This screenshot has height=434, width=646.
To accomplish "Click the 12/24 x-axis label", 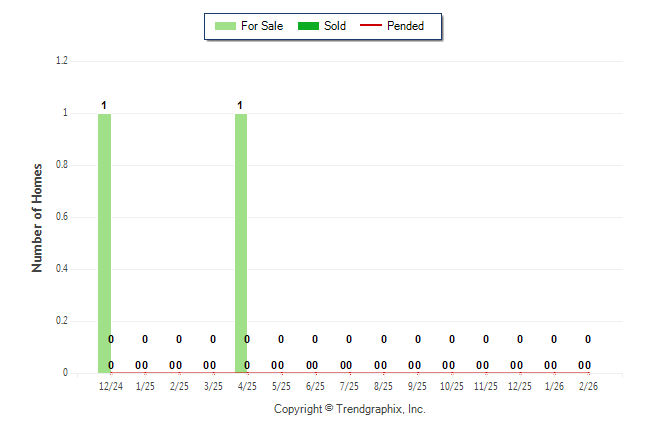I will pos(110,386).
